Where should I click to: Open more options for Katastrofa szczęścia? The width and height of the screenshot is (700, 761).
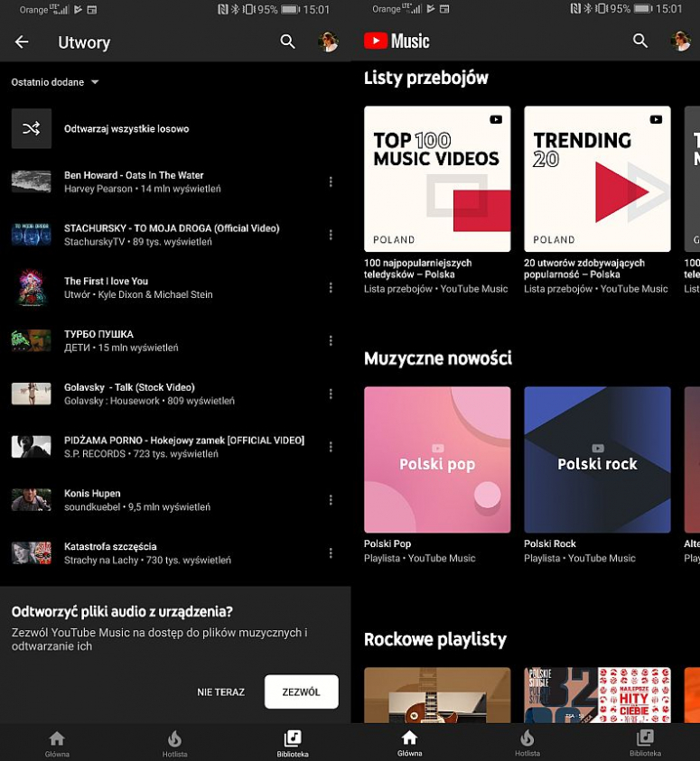click(x=331, y=552)
